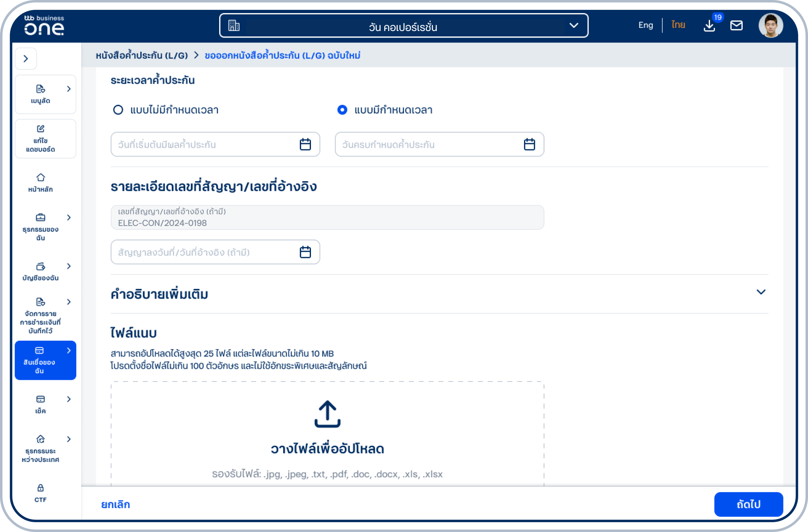Open the mail inbox icon in header
Screen dimensions: 808x532
[737, 26]
